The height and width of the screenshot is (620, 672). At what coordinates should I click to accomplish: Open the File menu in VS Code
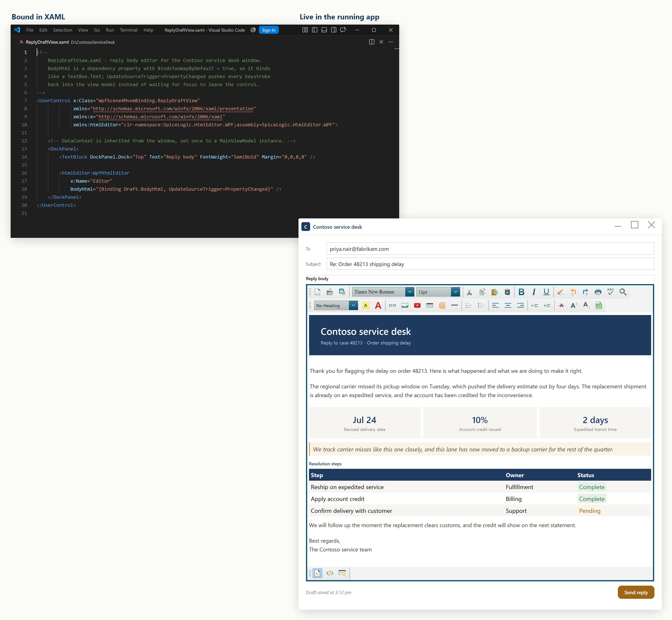pyautogui.click(x=30, y=30)
